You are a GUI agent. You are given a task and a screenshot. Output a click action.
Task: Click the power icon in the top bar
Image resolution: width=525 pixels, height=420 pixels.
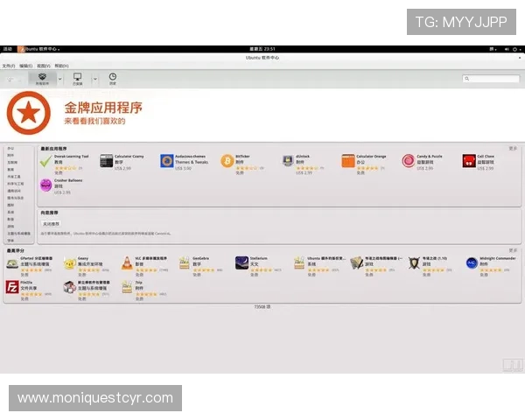(515, 49)
